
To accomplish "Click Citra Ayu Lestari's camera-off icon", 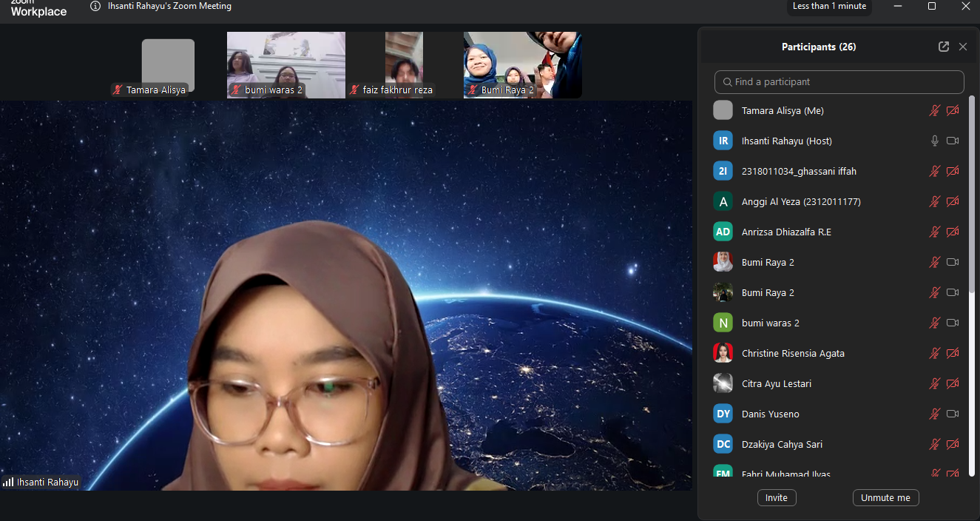I will coord(953,383).
